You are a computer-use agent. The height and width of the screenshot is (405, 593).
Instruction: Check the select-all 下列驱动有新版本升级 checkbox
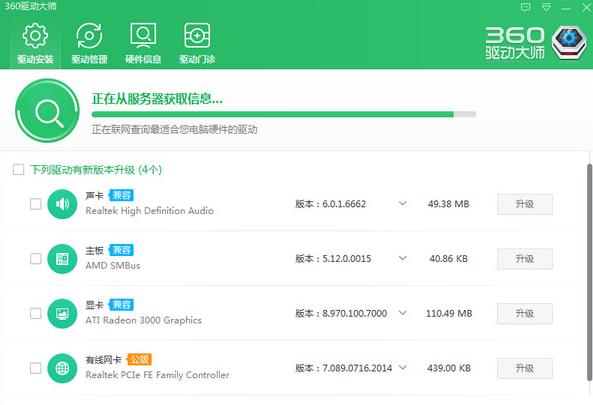18,169
